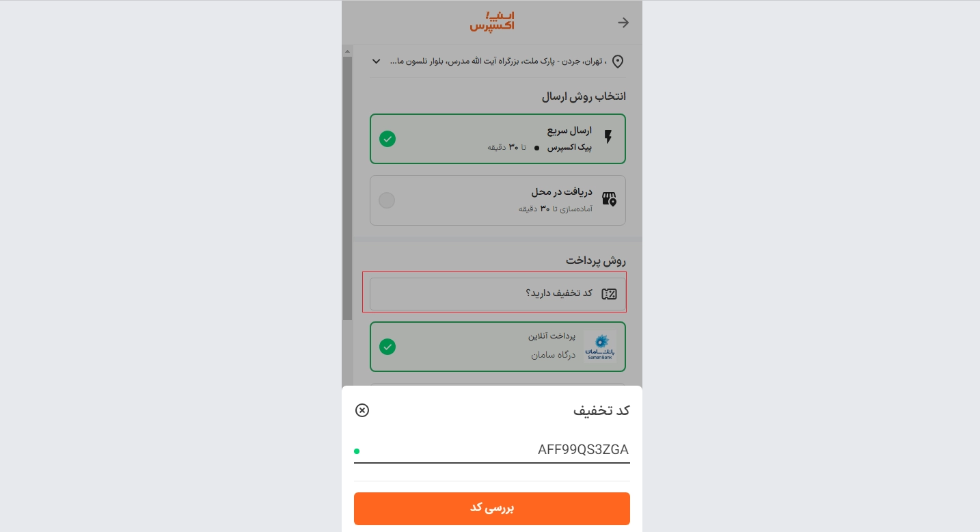This screenshot has height=532, width=980.
Task: Click the lightning bolt icon on ارسال سریع
Action: coord(608,137)
